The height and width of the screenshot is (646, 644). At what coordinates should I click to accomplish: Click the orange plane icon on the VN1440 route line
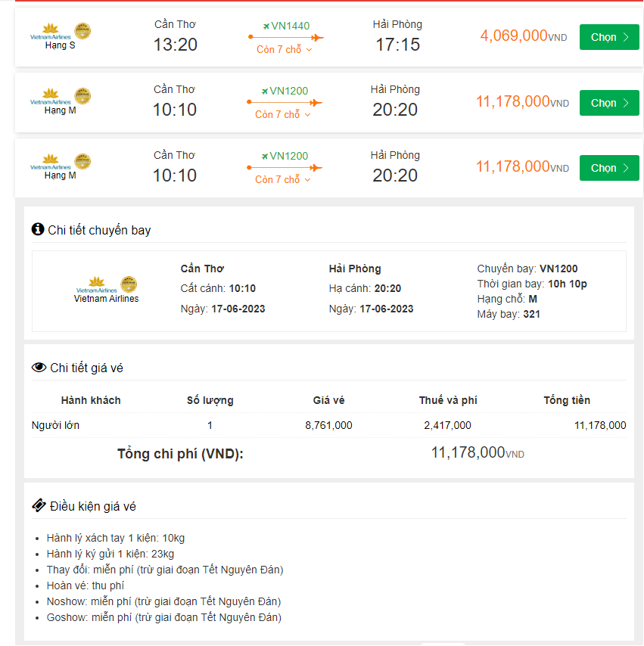(x=316, y=37)
